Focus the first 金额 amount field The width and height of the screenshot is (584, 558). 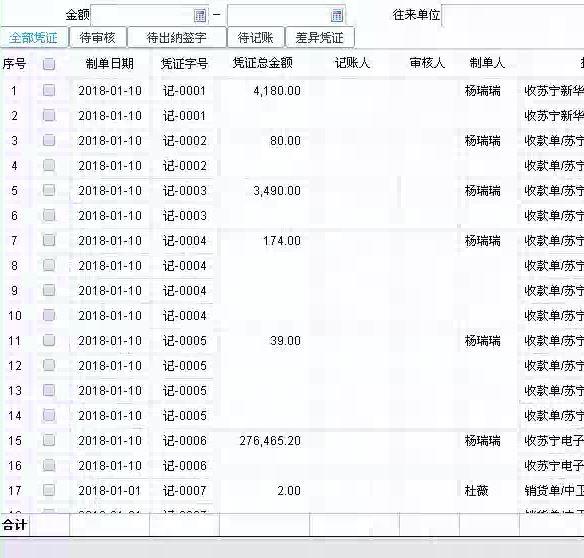click(x=149, y=15)
